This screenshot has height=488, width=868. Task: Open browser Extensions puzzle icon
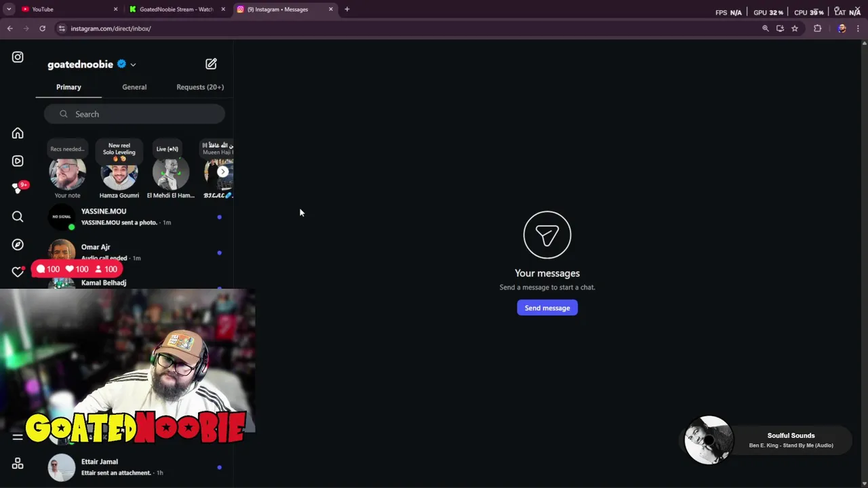coord(817,28)
